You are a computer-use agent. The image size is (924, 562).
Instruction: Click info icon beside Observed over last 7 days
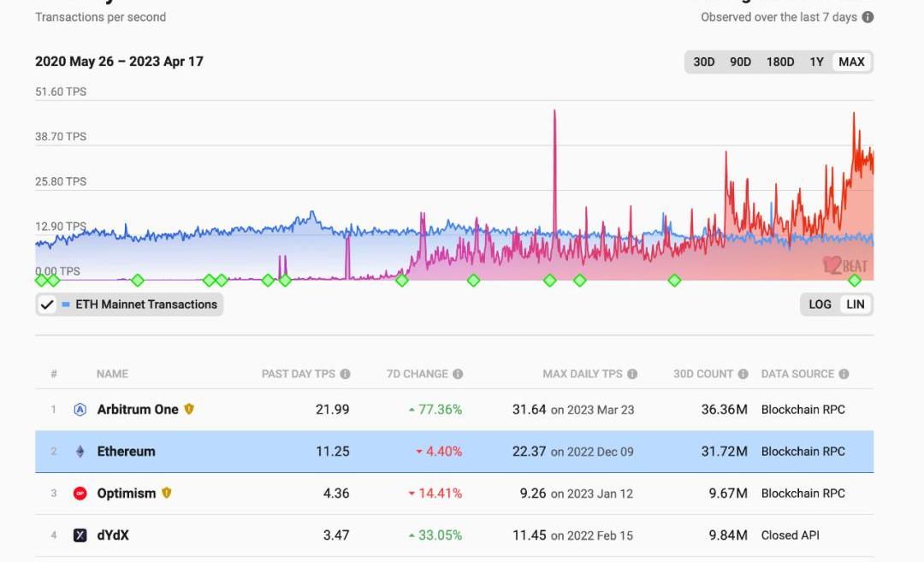click(x=868, y=17)
